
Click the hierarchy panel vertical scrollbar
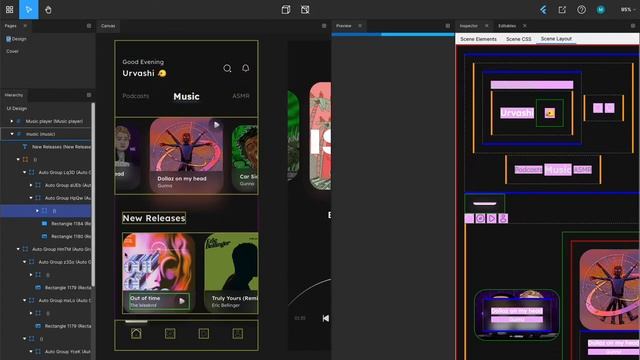[93, 194]
